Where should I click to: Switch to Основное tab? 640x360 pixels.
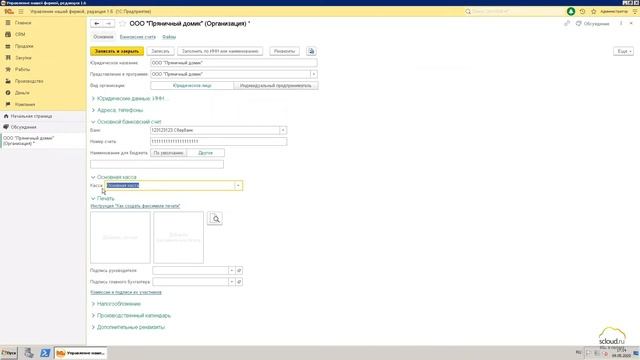[103, 37]
